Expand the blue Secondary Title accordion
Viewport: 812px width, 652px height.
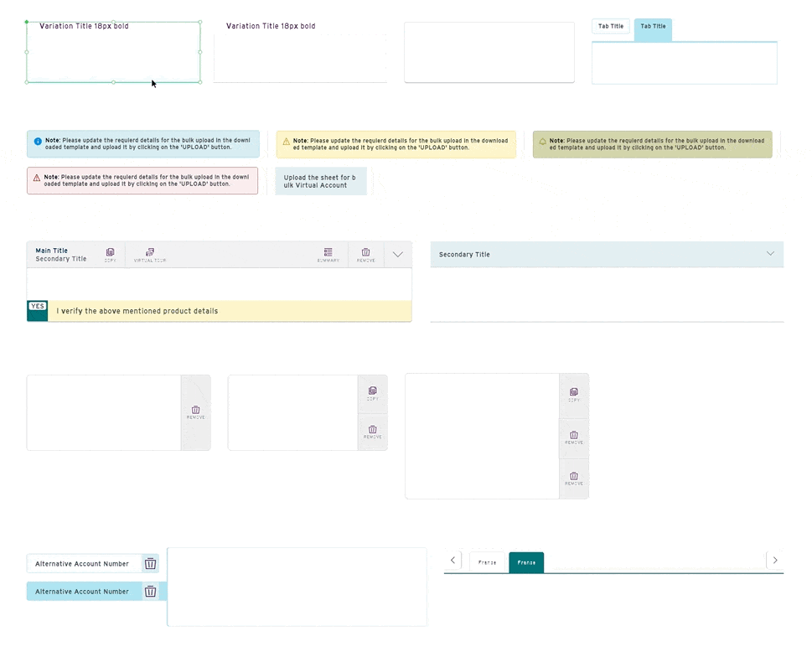(770, 254)
